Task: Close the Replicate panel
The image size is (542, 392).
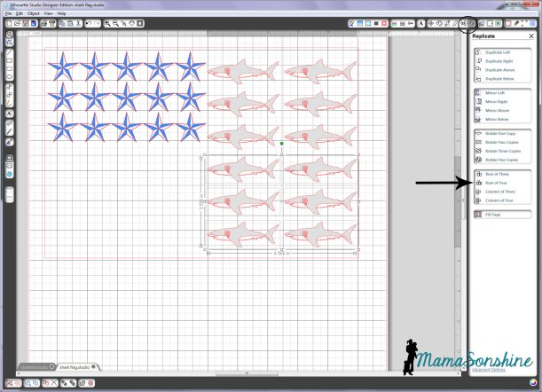Action: (x=531, y=36)
